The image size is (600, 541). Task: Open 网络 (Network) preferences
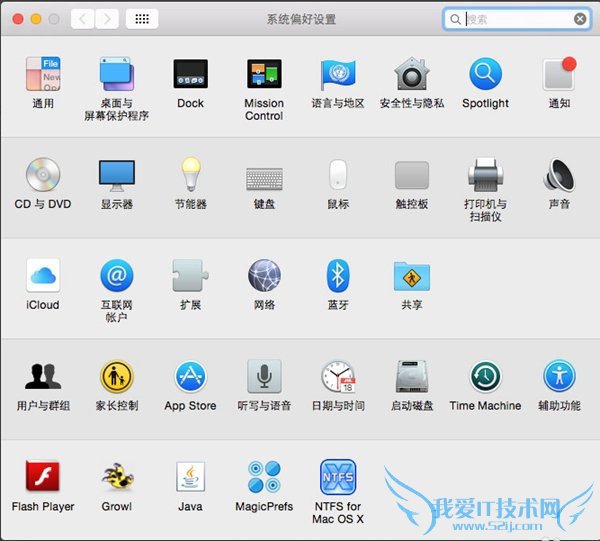click(264, 275)
